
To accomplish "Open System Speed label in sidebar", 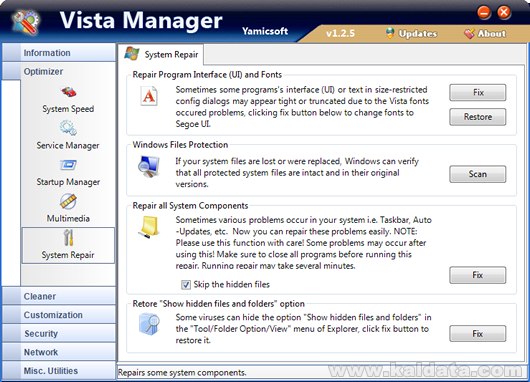I will 68,109.
